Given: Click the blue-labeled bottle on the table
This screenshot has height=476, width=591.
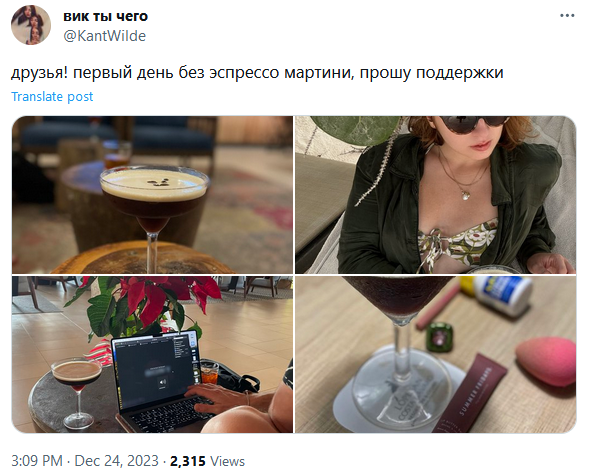Looking at the screenshot, I should [x=498, y=294].
